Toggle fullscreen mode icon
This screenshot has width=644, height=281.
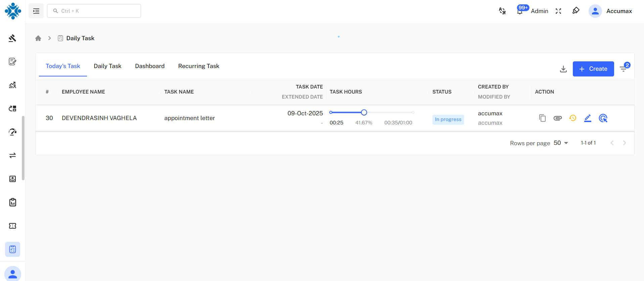558,11
